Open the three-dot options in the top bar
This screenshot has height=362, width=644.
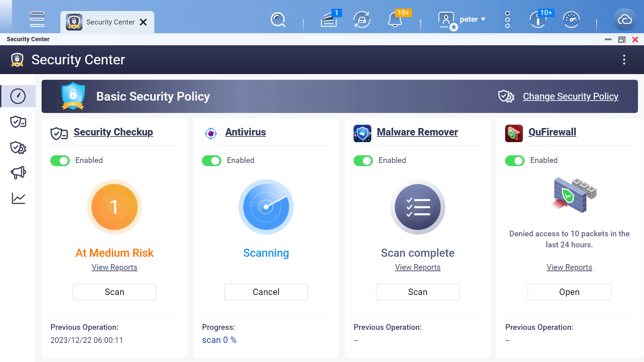pyautogui.click(x=507, y=19)
